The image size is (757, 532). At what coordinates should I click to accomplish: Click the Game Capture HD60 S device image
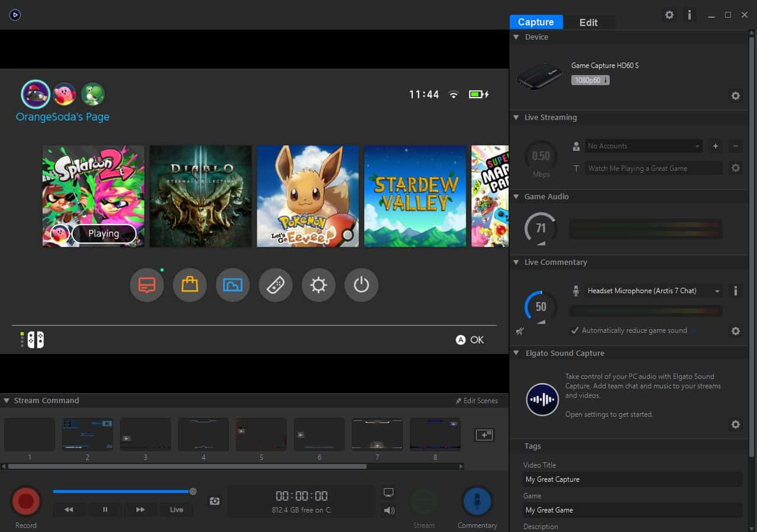click(x=539, y=77)
